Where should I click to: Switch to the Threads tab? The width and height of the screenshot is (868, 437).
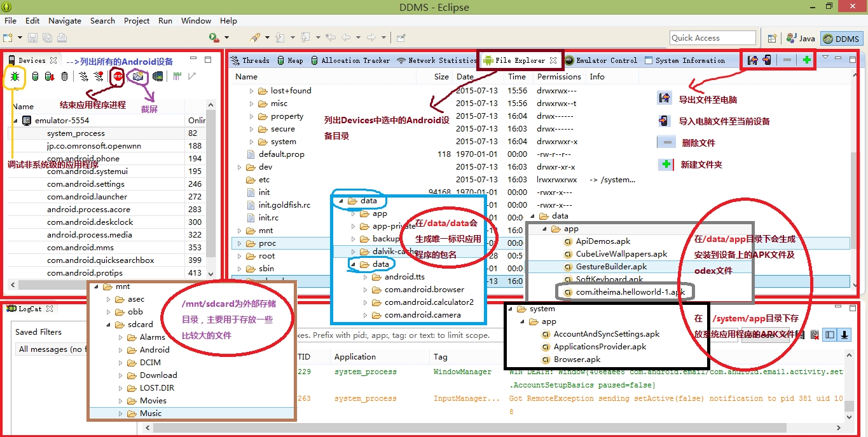pyautogui.click(x=249, y=60)
